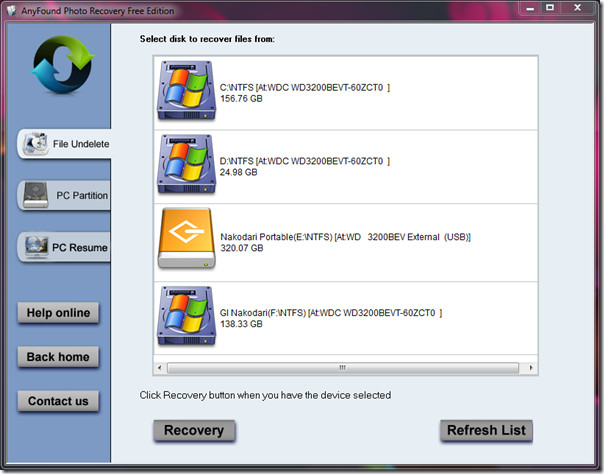This screenshot has height=474, width=604.
Task: Click the File Undelete tab icon
Action: click(35, 143)
